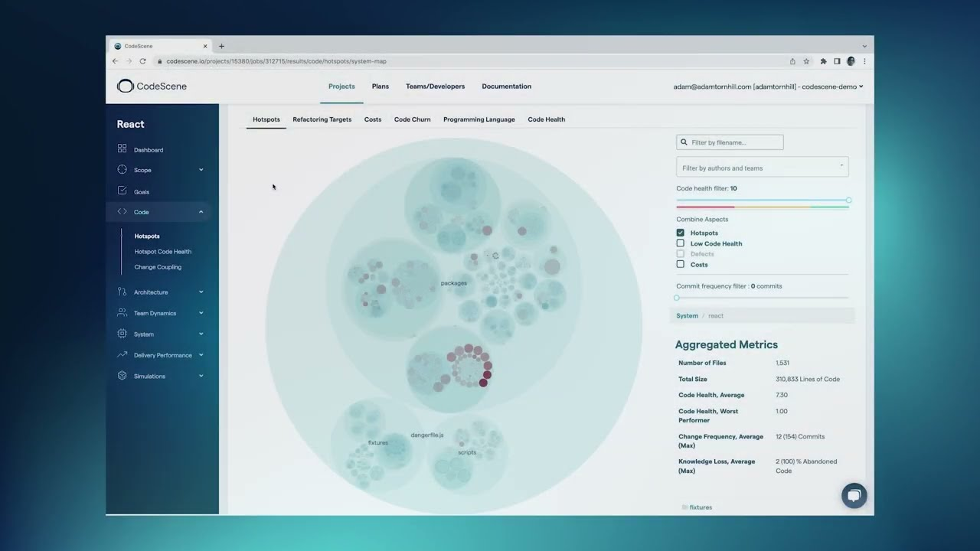This screenshot has height=551, width=980.
Task: Open Filter by authors and teams dropdown
Action: pyautogui.click(x=763, y=167)
